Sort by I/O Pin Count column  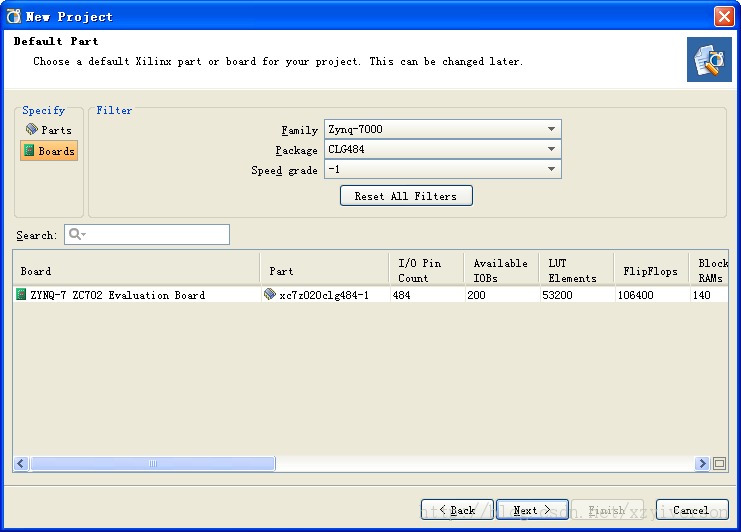tap(426, 271)
